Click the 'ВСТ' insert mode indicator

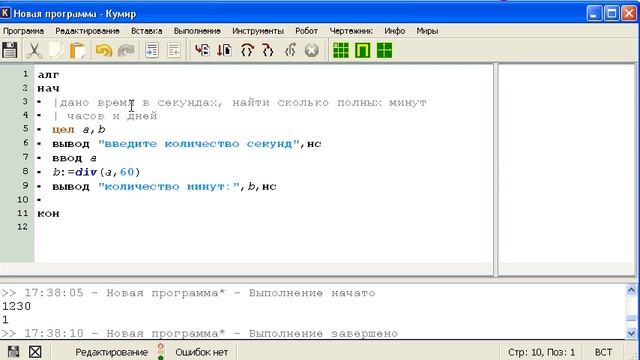pos(603,352)
